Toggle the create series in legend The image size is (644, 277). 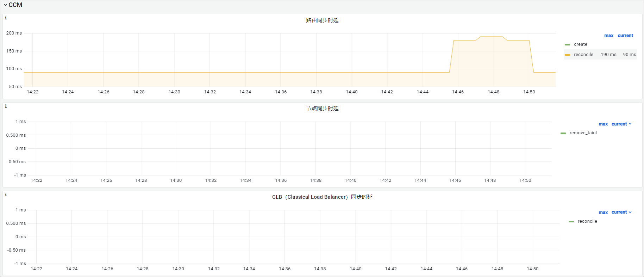[x=581, y=44]
